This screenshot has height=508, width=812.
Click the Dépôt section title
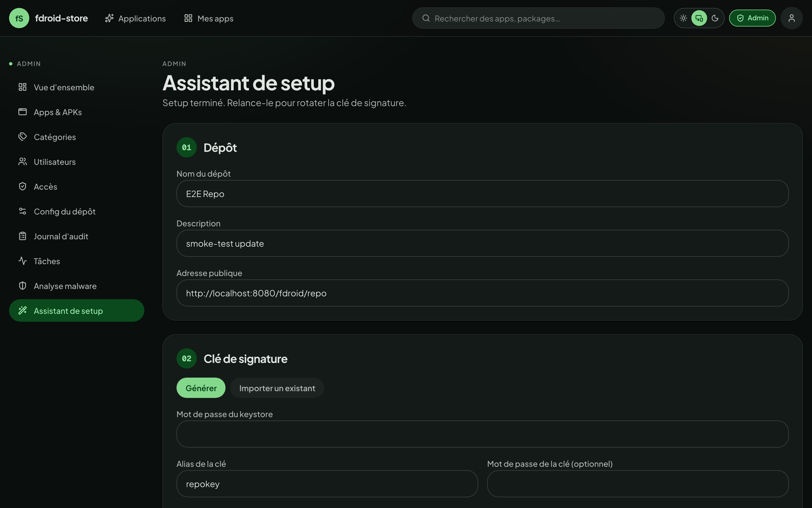click(x=220, y=148)
